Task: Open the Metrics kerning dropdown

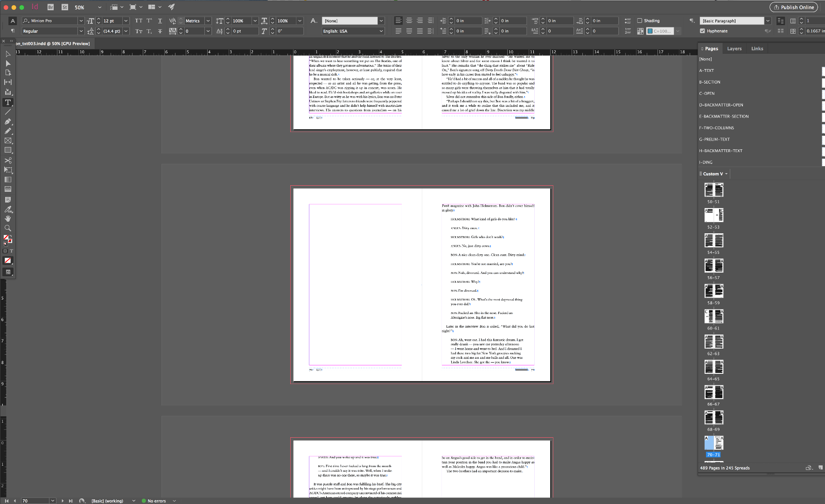Action: click(208, 21)
